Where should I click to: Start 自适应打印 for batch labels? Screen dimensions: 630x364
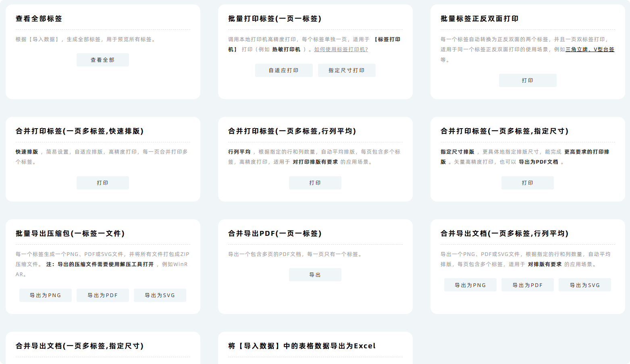(x=284, y=70)
